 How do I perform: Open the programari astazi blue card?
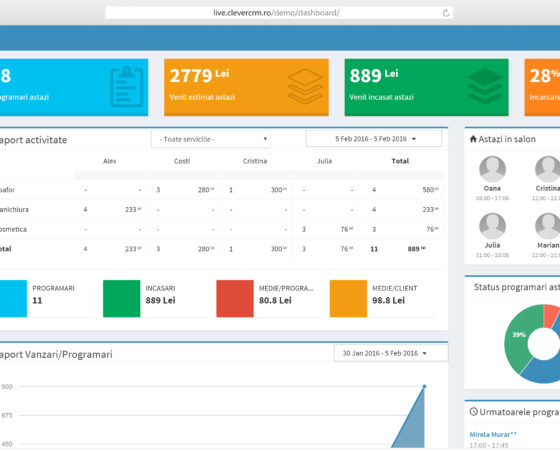[x=74, y=87]
